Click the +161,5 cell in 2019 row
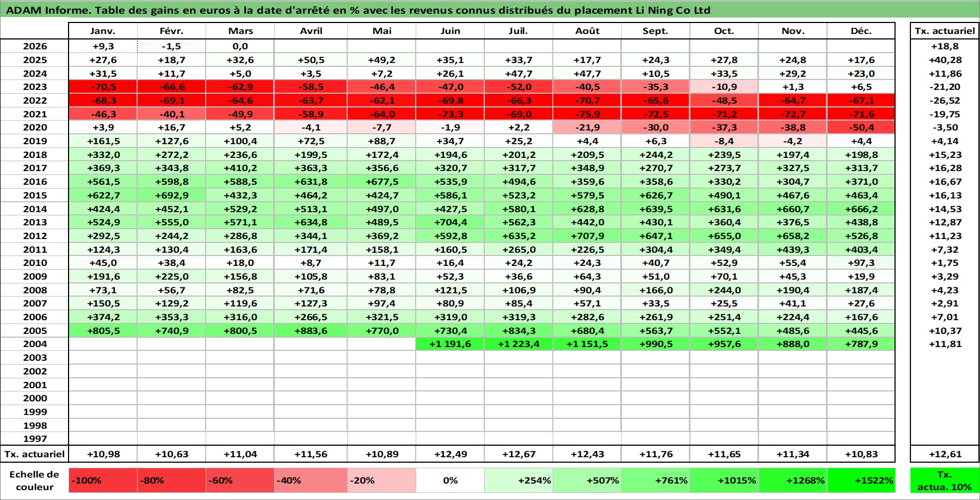 point(103,141)
